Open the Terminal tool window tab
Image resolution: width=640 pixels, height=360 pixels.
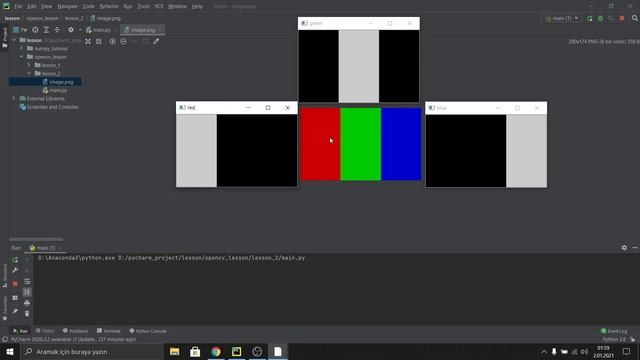click(109, 331)
